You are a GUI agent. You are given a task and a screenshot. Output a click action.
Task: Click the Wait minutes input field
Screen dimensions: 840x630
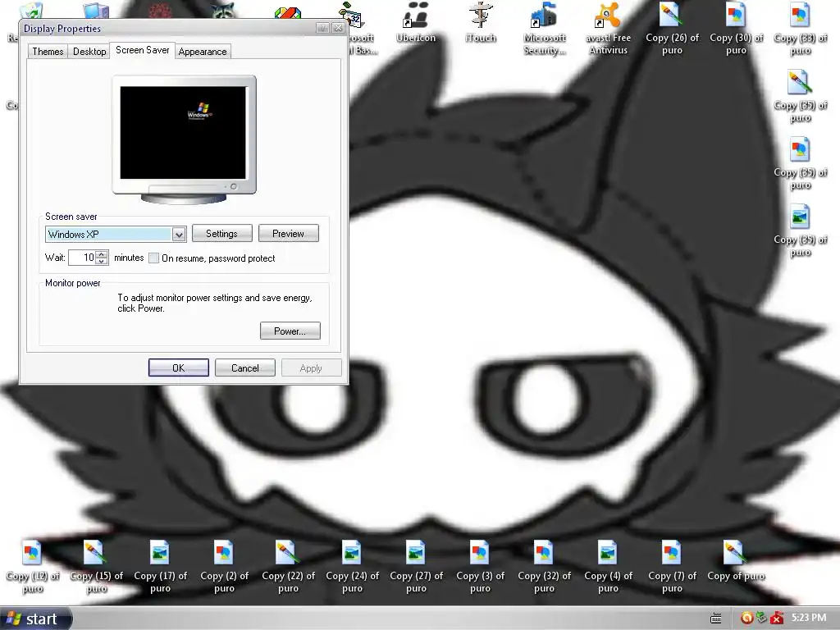tap(83, 258)
